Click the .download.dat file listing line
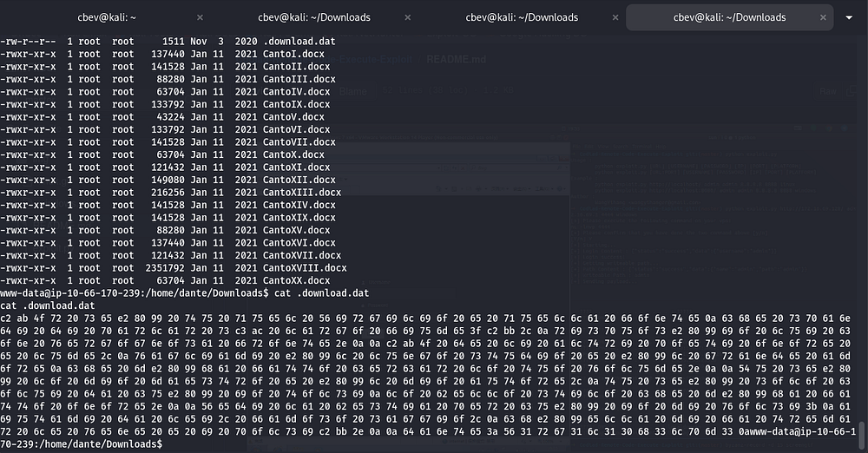Screen dimensions: 868x453 pos(298,41)
